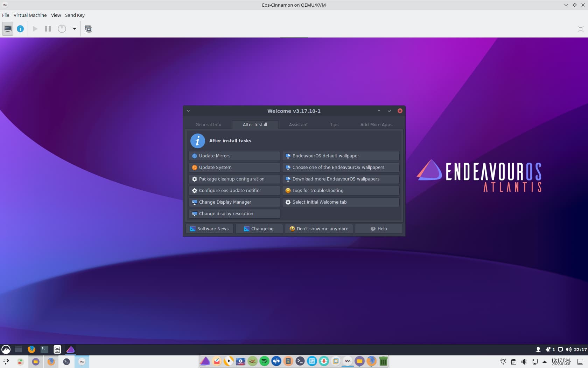Image resolution: width=588 pixels, height=368 pixels.
Task: Click show desktop icon in guest panel
Action: click(19, 349)
